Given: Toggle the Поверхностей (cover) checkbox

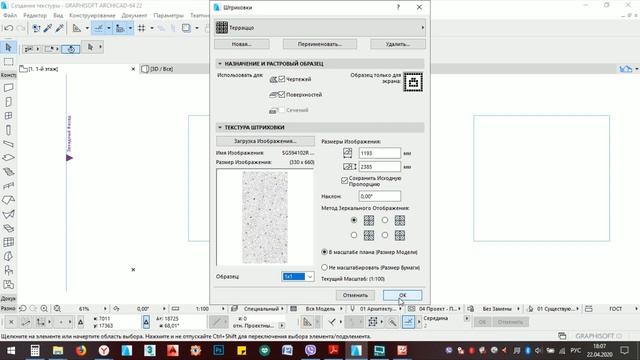Looking at the screenshot, I should [282, 94].
